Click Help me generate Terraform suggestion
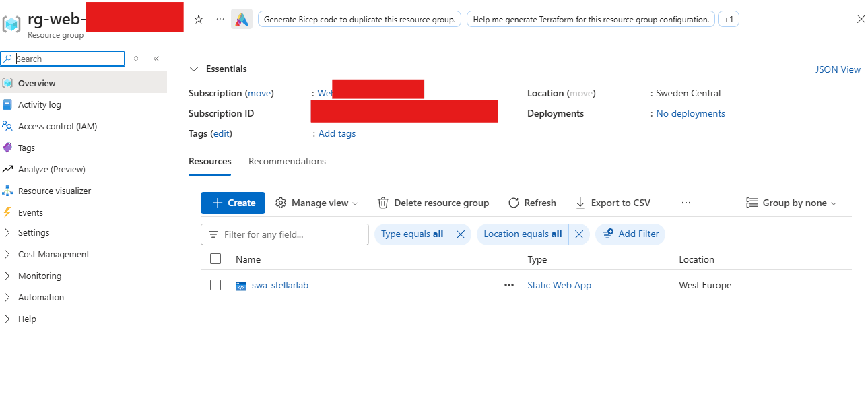 pos(591,20)
